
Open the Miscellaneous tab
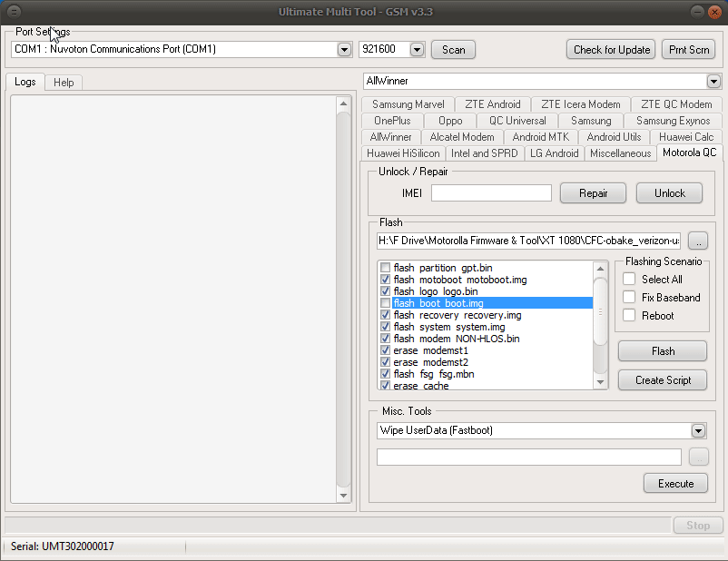point(620,153)
